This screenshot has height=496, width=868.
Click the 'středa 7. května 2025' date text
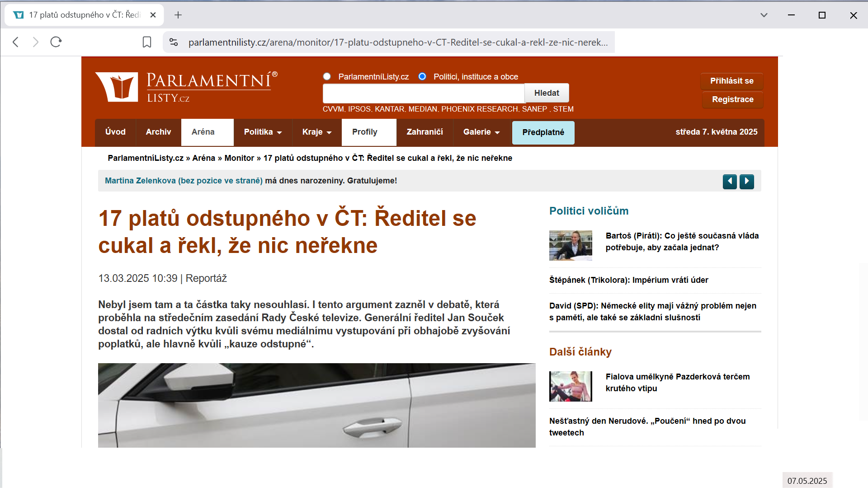tap(717, 132)
